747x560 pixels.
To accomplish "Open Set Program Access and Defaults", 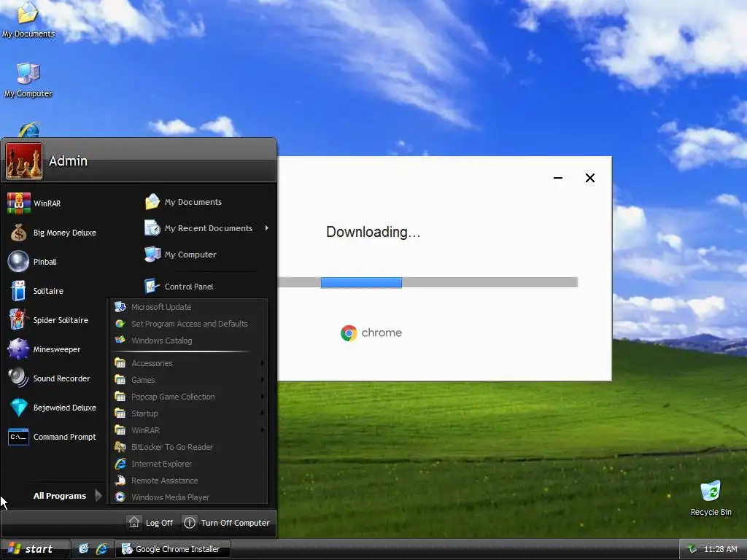I will coord(181,324).
